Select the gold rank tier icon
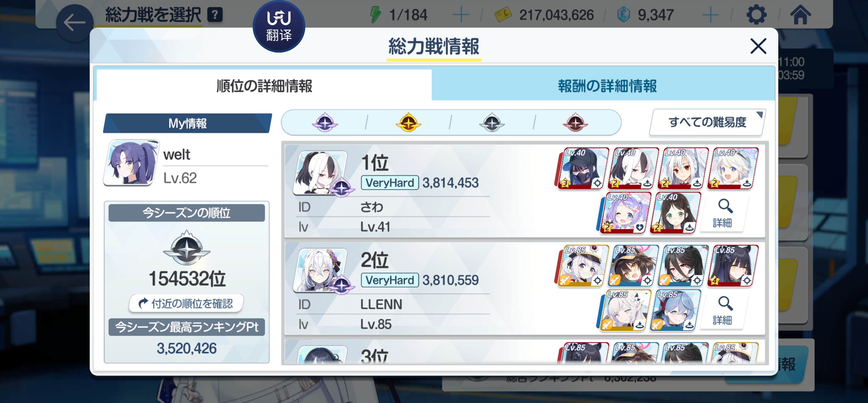The width and height of the screenshot is (868, 403). coord(408,122)
